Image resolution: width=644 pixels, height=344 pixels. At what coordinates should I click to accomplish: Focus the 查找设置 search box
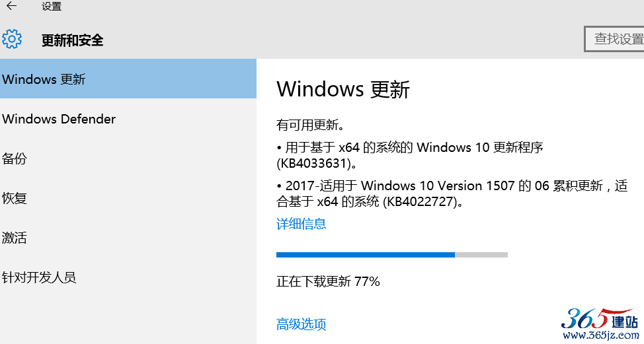pyautogui.click(x=614, y=39)
